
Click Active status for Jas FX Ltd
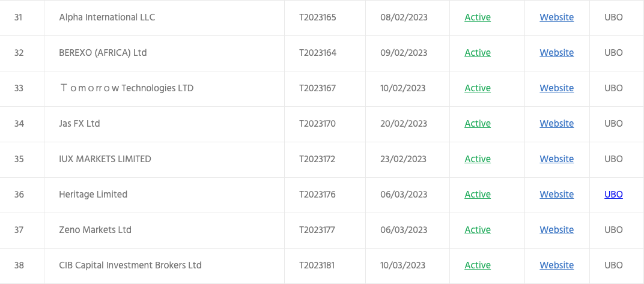click(x=477, y=124)
